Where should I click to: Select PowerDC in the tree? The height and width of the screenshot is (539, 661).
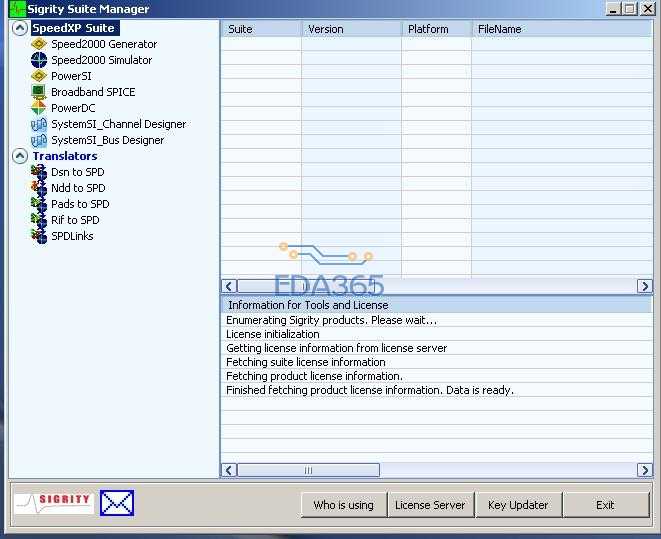[x=73, y=108]
